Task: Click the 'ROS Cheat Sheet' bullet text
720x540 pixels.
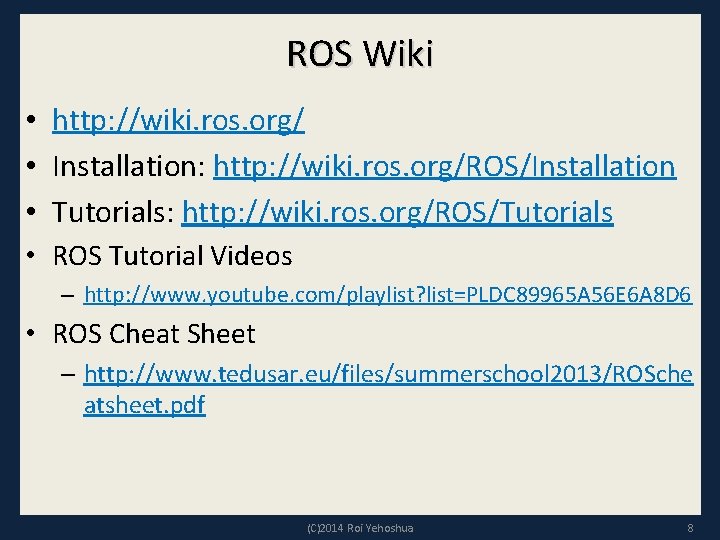Action: [x=154, y=333]
